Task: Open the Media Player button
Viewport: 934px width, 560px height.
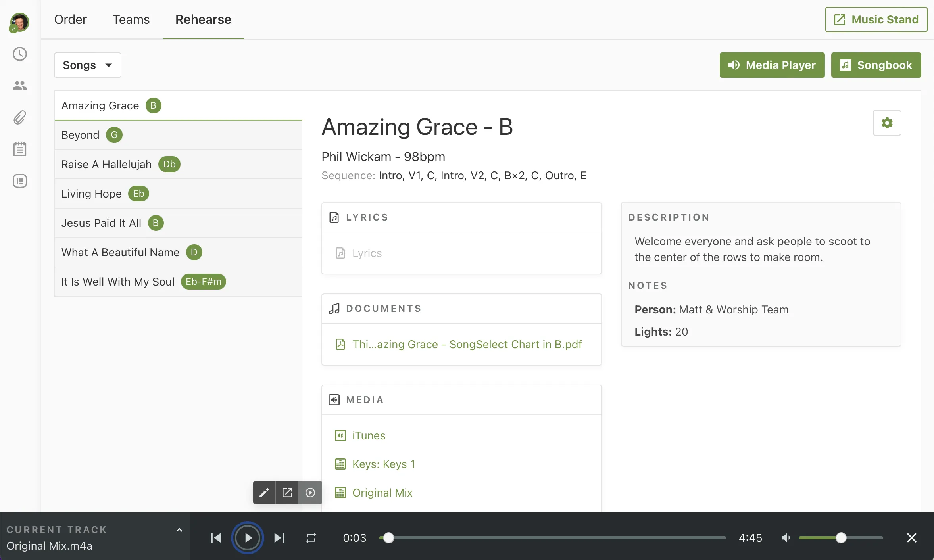Action: pos(772,65)
